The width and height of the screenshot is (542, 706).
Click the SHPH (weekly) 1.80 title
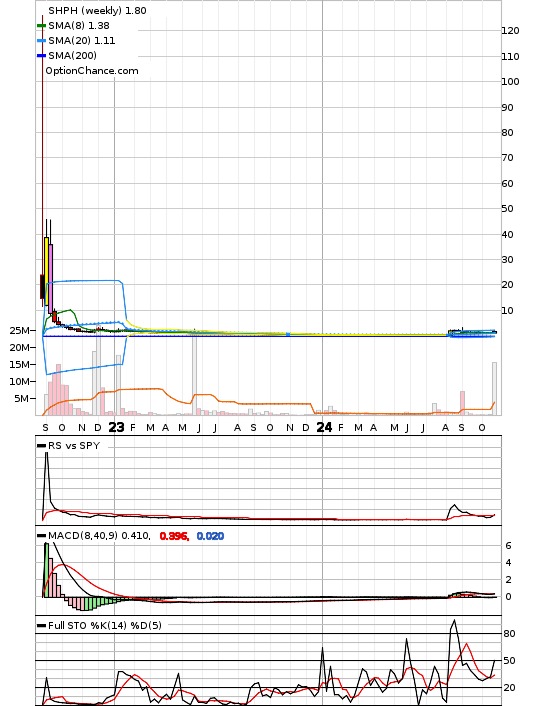[97, 10]
